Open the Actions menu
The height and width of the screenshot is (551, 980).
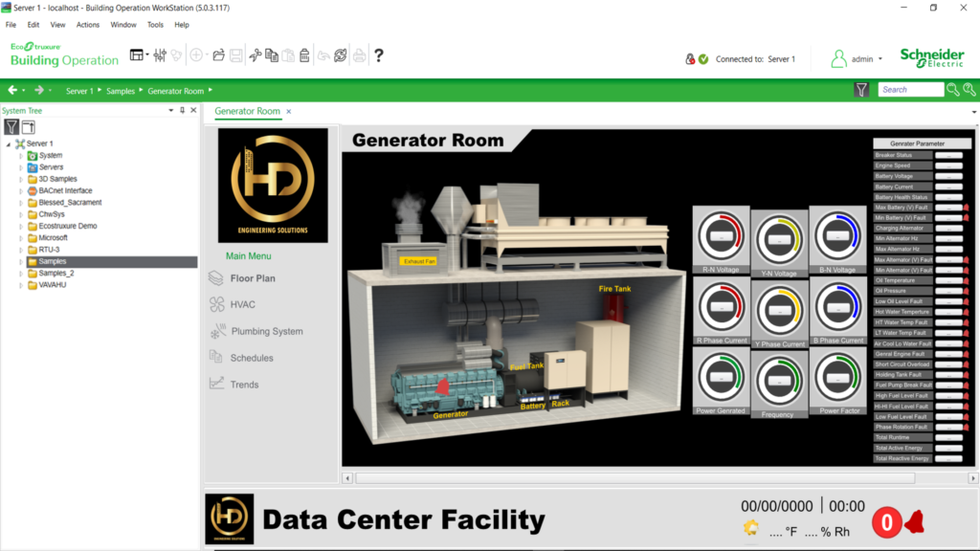[x=87, y=25]
